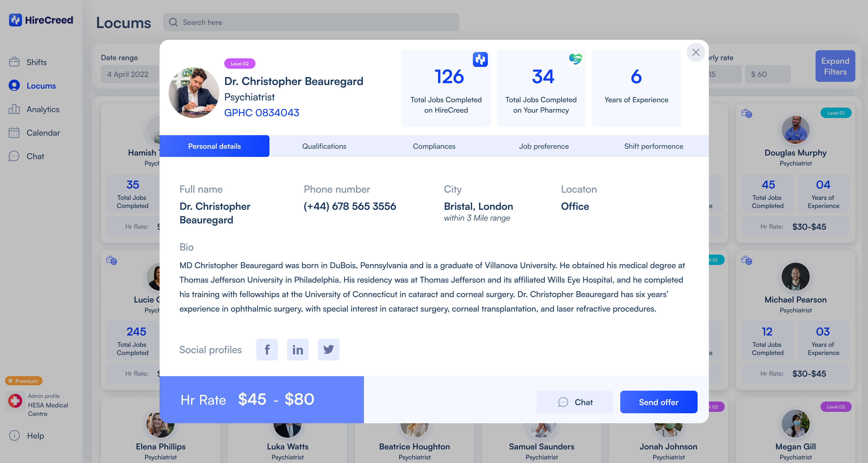Click the Jonah Johnson name
Viewport: 868px width, 463px height.
pos(669,446)
